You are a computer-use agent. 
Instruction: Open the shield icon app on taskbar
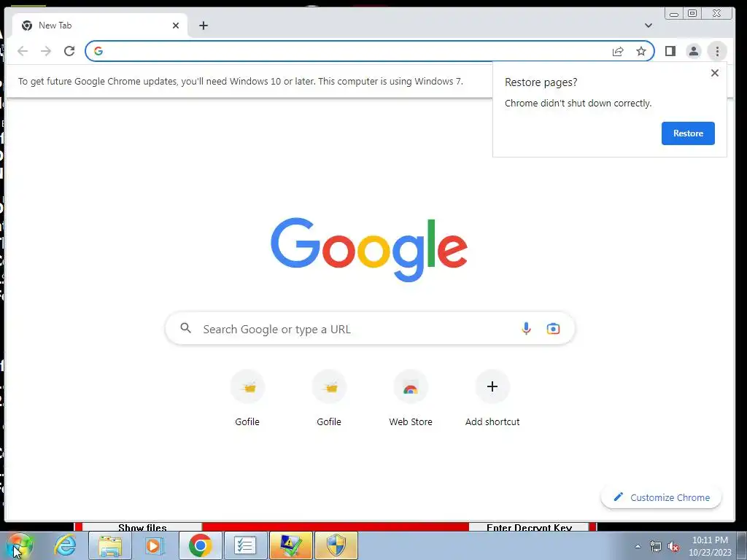336,545
